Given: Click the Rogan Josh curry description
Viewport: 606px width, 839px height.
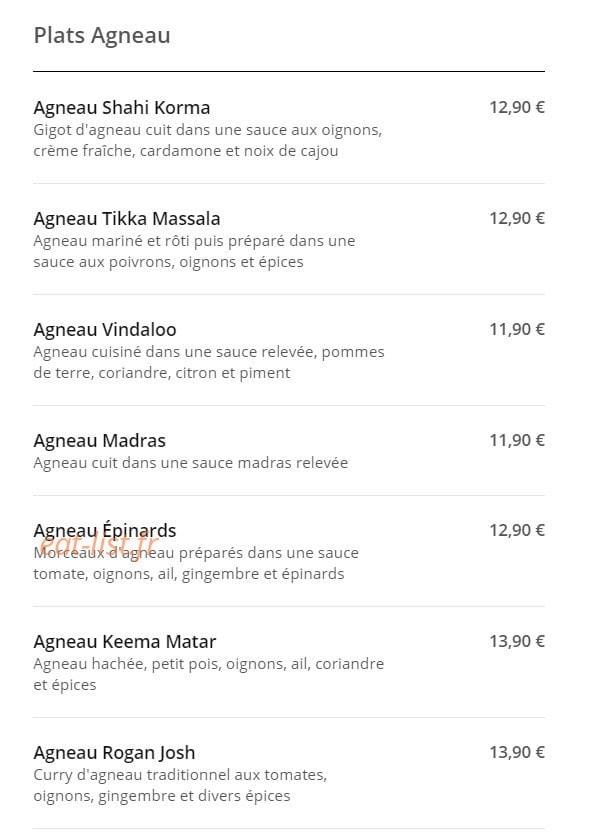Looking at the screenshot, I should point(180,785).
